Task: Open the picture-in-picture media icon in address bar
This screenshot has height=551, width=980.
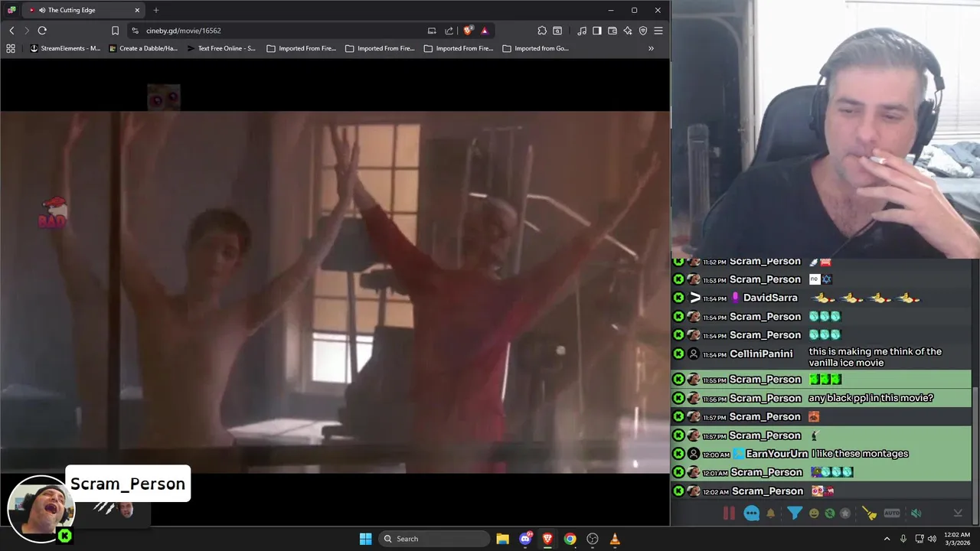Action: pyautogui.click(x=432, y=31)
